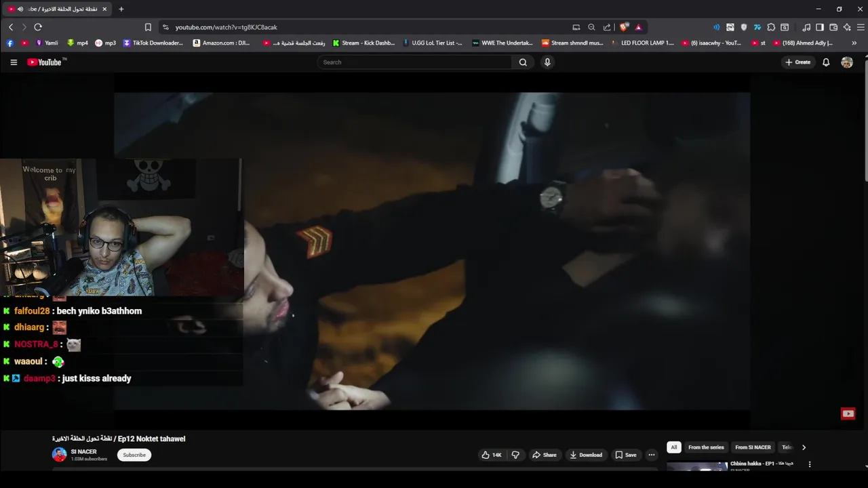
Task: Open options for Chbina hakka video
Action: pyautogui.click(x=809, y=464)
